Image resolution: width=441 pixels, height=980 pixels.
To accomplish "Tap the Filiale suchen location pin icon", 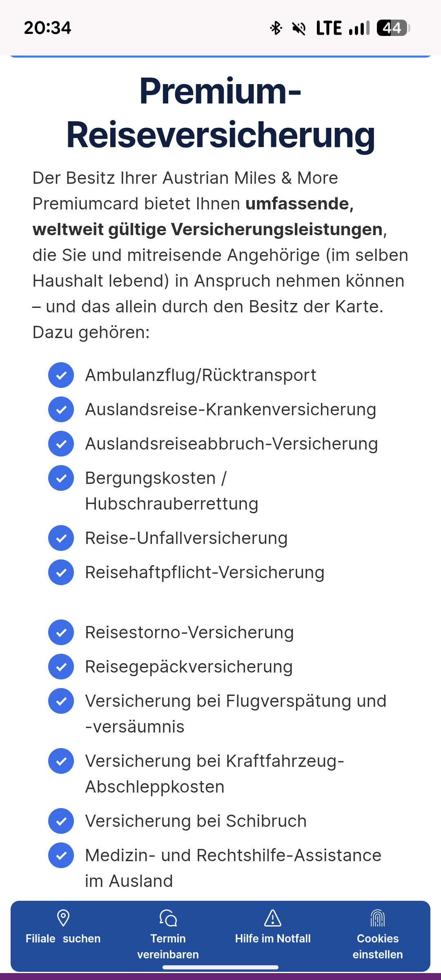I will (63, 918).
